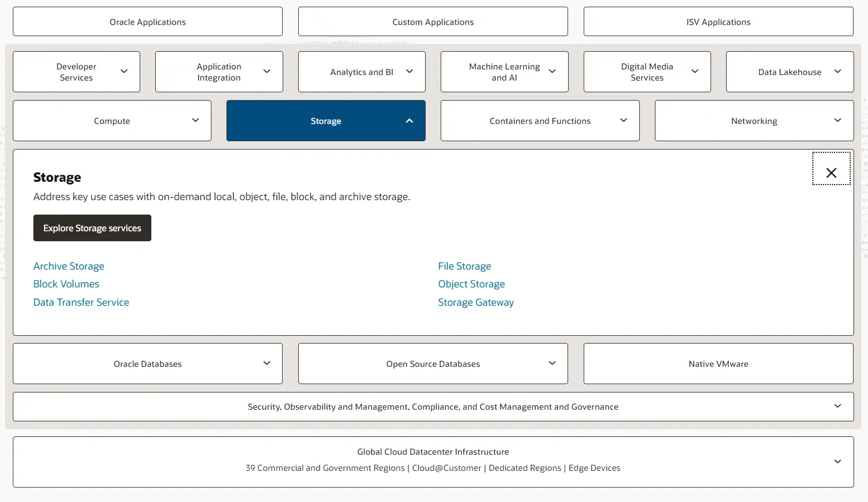The width and height of the screenshot is (868, 502).
Task: Expand Compute chevron arrow
Action: 195,120
